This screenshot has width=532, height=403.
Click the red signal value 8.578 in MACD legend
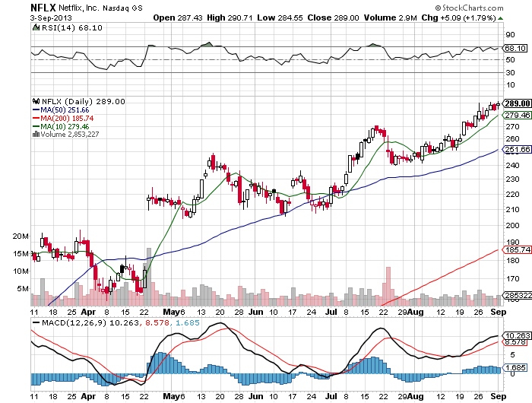tap(157, 322)
